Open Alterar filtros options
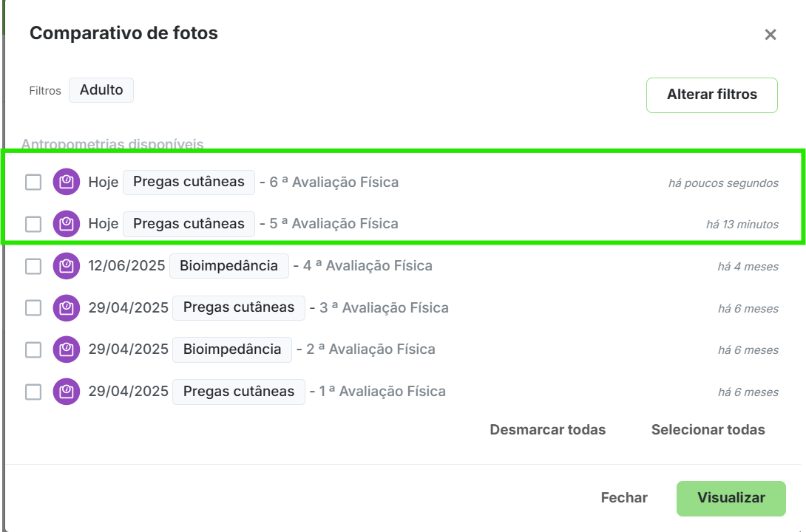Image resolution: width=806 pixels, height=532 pixels. pos(711,95)
